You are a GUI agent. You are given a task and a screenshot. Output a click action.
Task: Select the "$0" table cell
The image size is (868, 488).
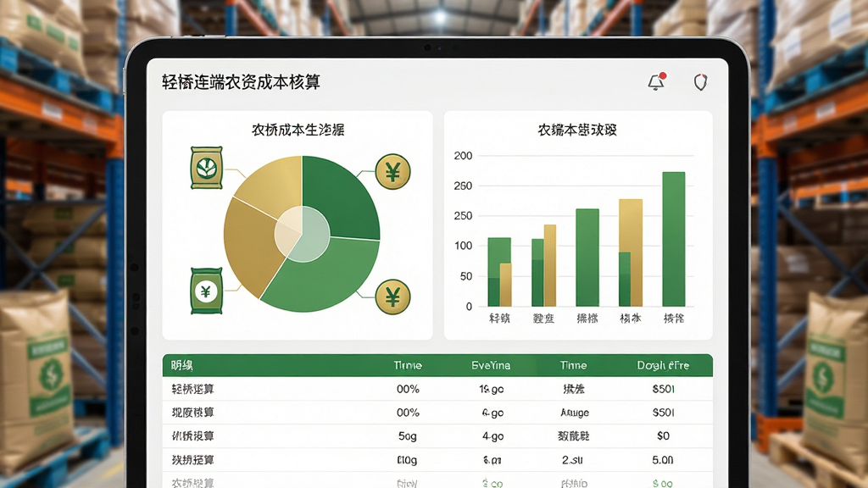663,436
